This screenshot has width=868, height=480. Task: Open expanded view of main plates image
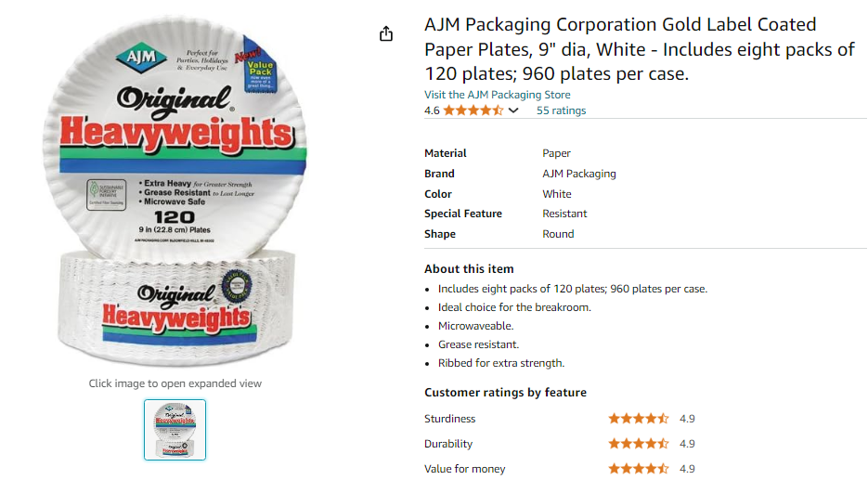(175, 191)
